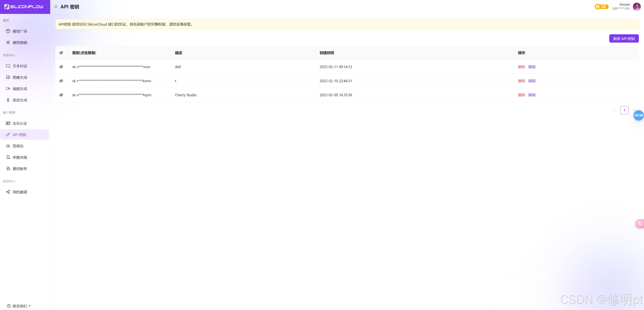
Task: Click 新建 API 密钥 button
Action: pos(624,39)
